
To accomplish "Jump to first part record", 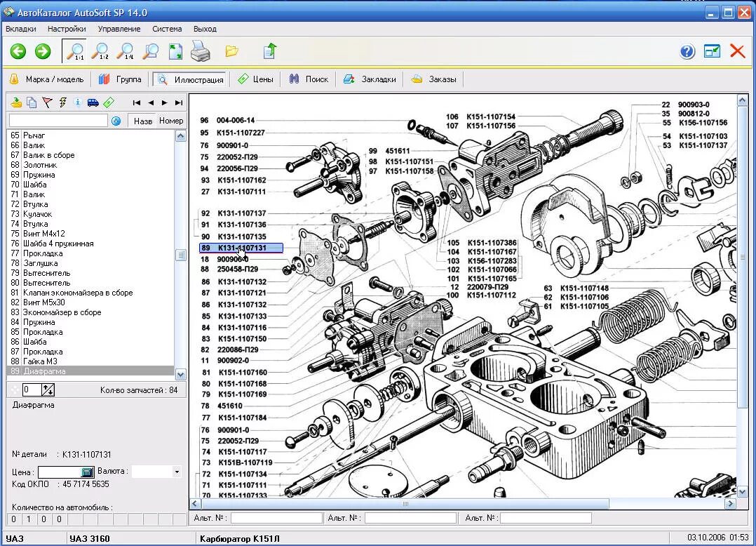I will tap(137, 102).
